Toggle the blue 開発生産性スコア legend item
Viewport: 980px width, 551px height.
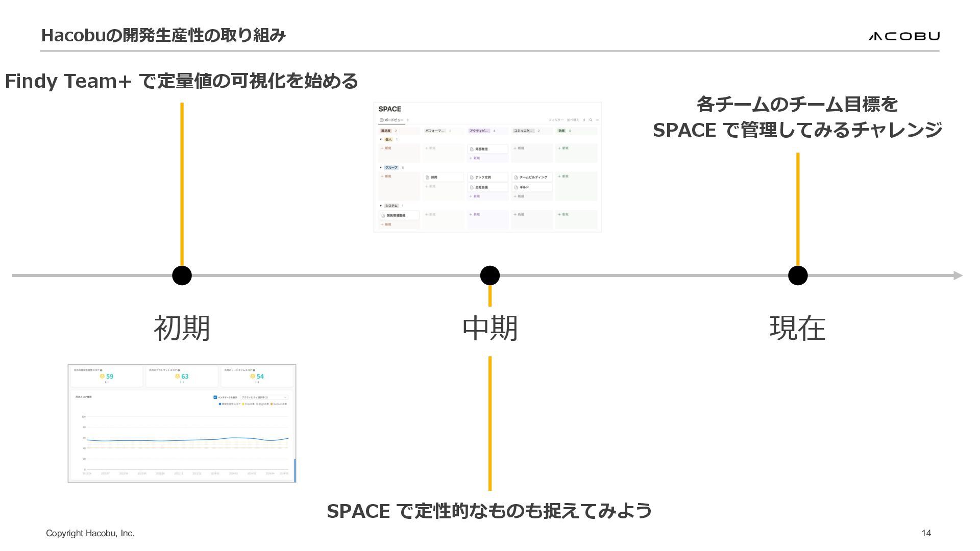pos(230,404)
